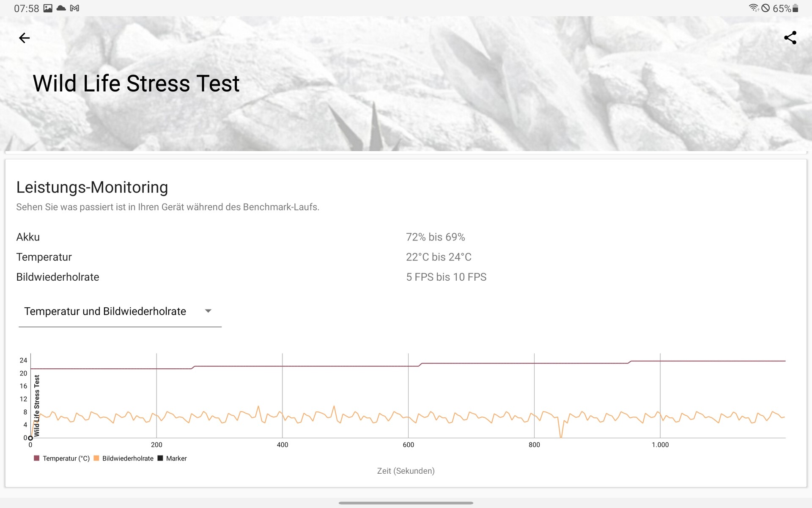The height and width of the screenshot is (508, 812).
Task: Click the Bildwiederholrate 5 FPS bis 10 FPS value
Action: click(x=446, y=277)
